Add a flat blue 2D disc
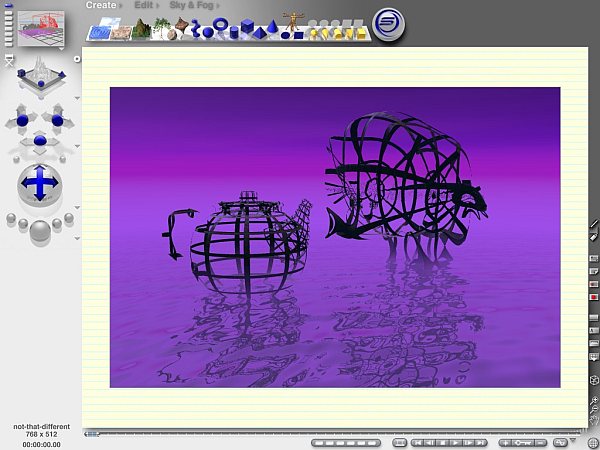 click(285, 35)
